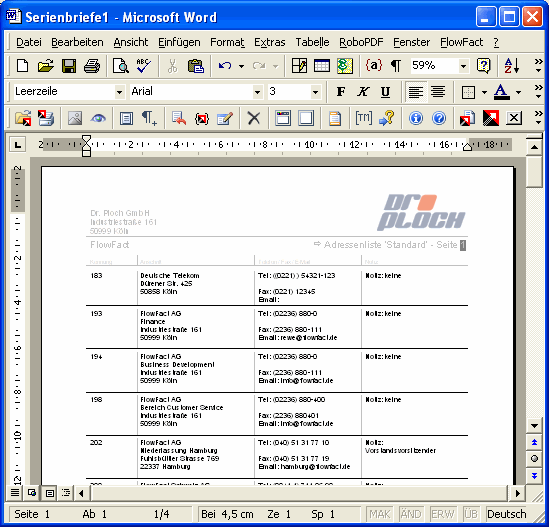Open Select Browse Object round button

tap(534, 459)
